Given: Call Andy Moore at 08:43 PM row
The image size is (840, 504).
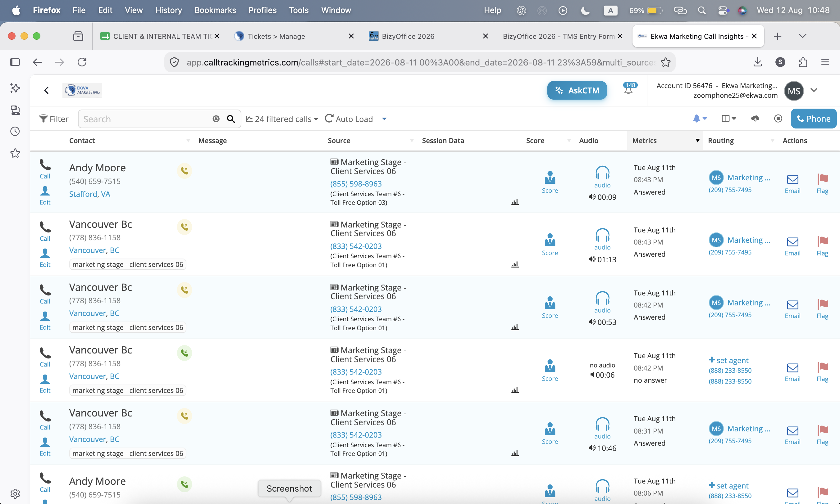Looking at the screenshot, I should coord(45,169).
